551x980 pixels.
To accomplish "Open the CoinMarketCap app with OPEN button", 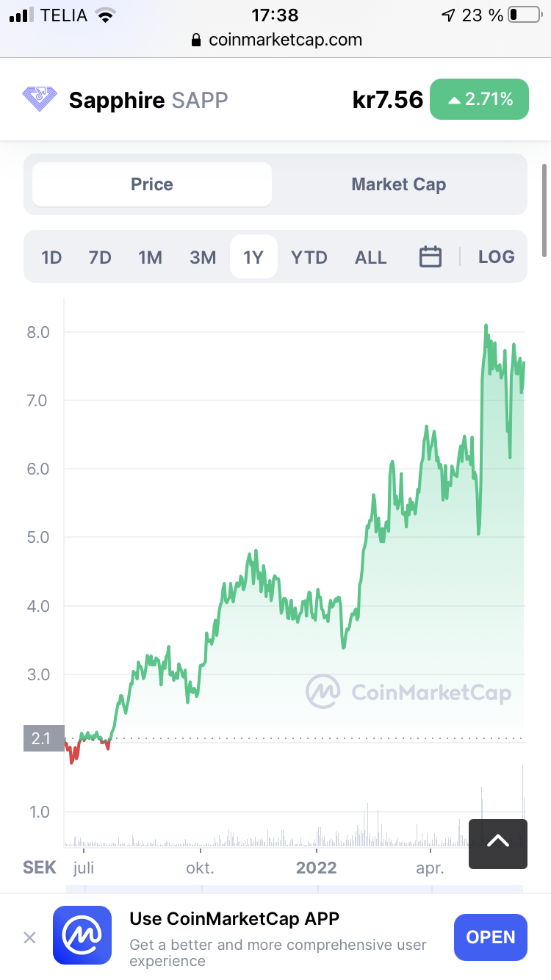I will pos(491,937).
